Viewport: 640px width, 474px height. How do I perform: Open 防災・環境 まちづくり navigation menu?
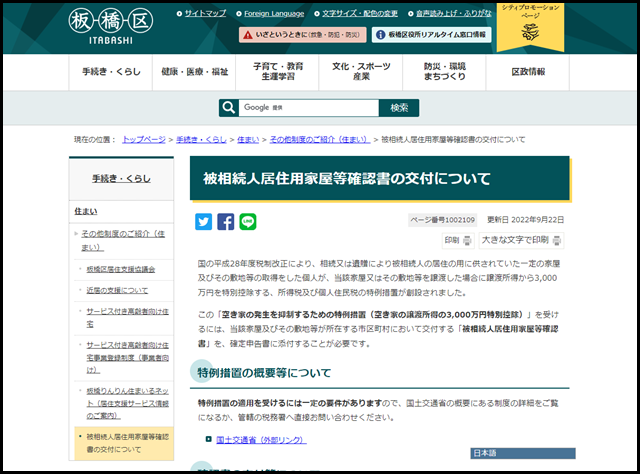point(444,72)
